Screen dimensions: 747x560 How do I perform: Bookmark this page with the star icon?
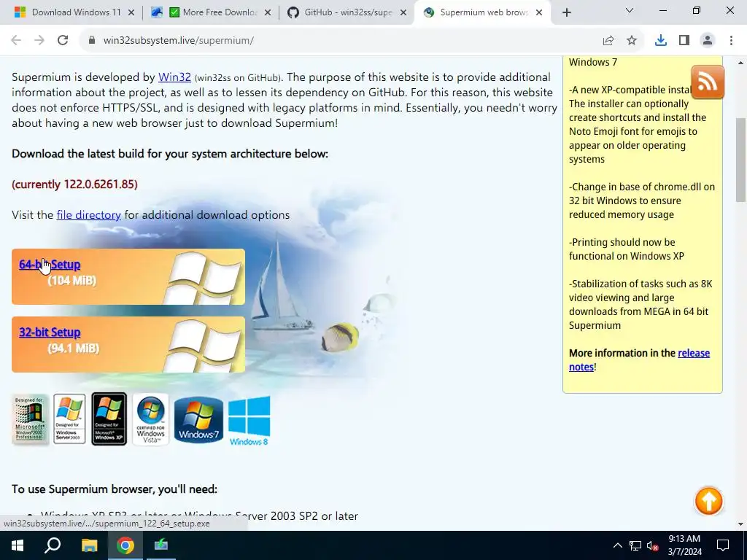632,41
